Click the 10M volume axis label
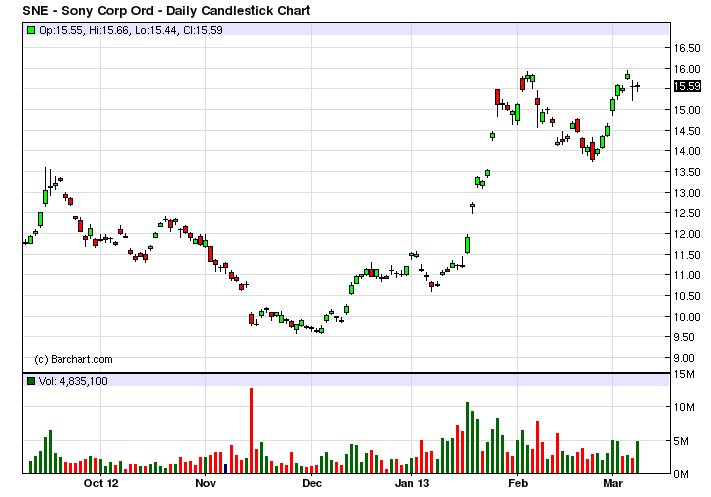The image size is (711, 497). 685,407
